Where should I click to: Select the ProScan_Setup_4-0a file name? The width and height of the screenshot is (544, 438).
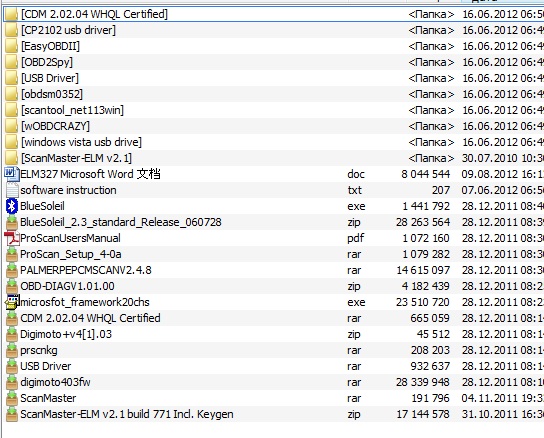point(71,254)
